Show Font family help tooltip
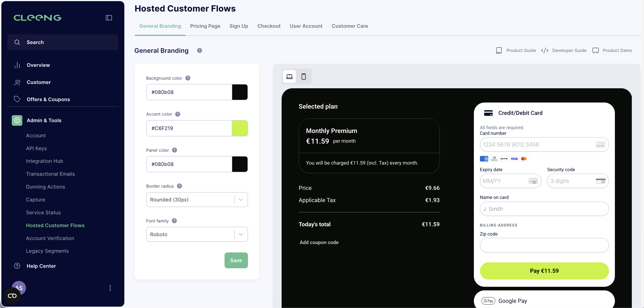644x308 pixels. 174,221
